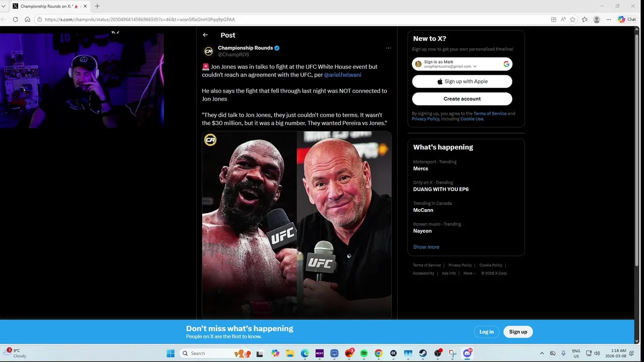Open the Terms of Service link in signup box

[x=490, y=114]
